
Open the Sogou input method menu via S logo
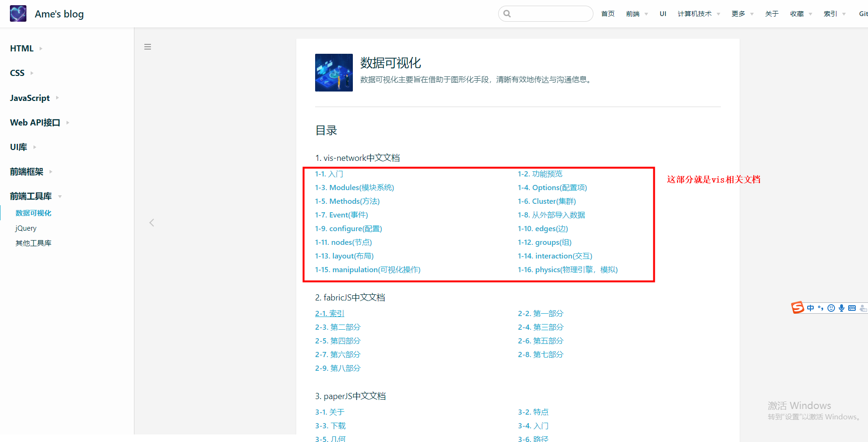tap(798, 308)
